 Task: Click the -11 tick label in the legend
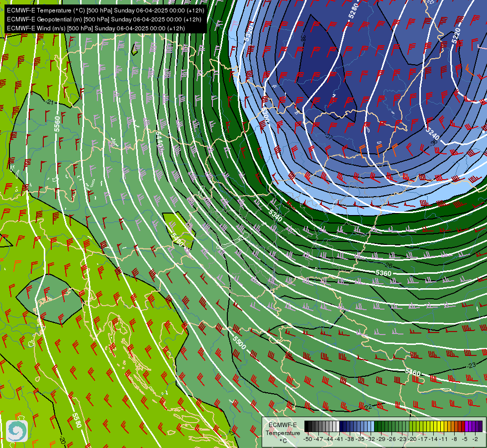point(443,439)
